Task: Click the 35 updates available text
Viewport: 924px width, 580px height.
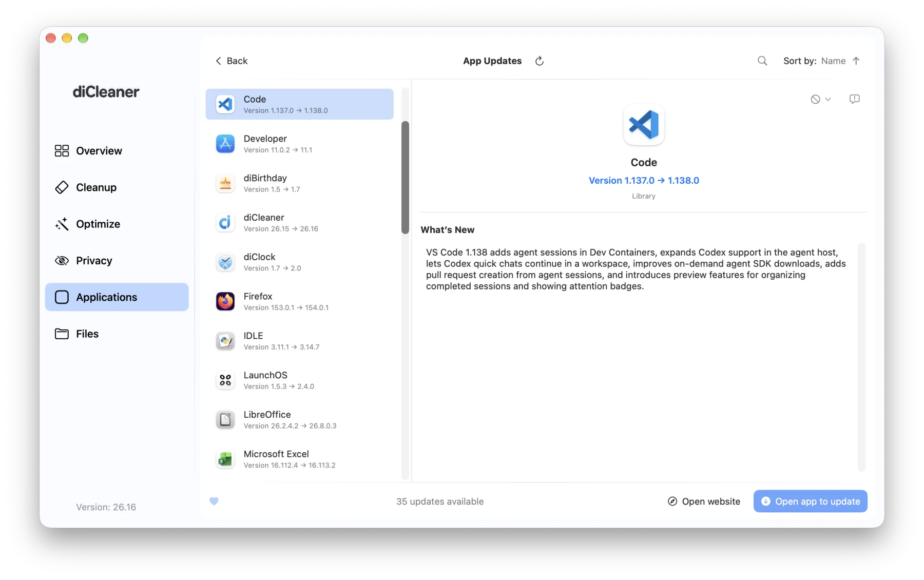Action: [x=440, y=501]
